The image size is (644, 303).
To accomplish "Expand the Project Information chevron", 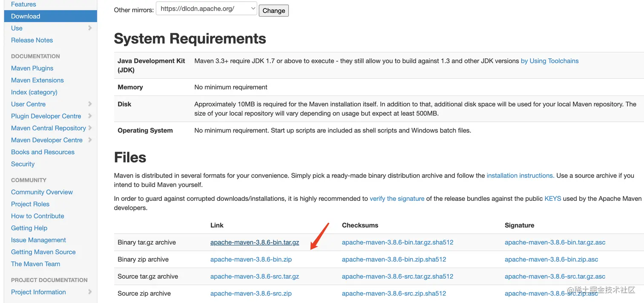I will tap(90, 292).
